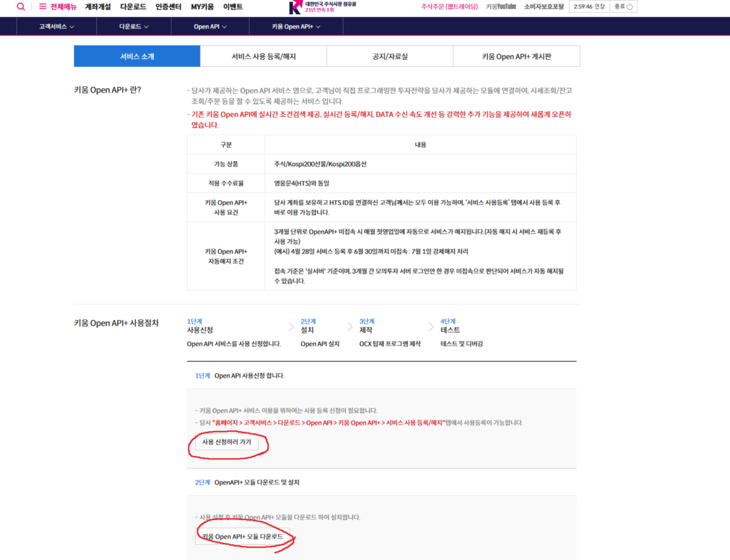The width and height of the screenshot is (730, 560).
Task: Open 인증센터 in the top menu
Action: (x=167, y=6)
